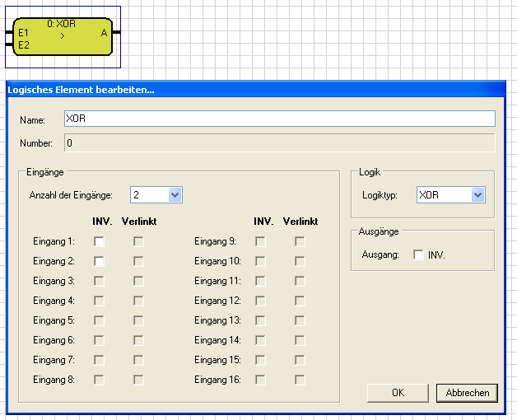Toggle Verlinkt checkbox for Eingang 12
This screenshot has width=517, height=420.
(x=300, y=301)
